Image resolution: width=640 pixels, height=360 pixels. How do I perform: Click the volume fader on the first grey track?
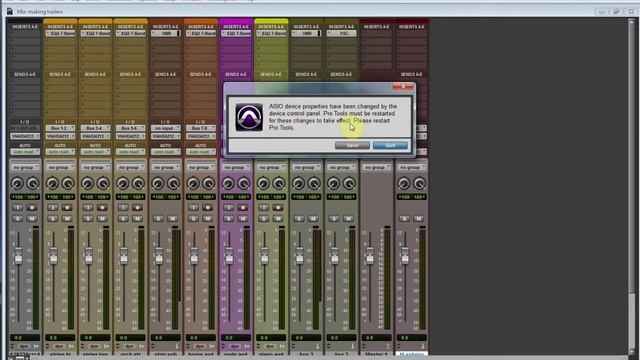tap(18, 255)
